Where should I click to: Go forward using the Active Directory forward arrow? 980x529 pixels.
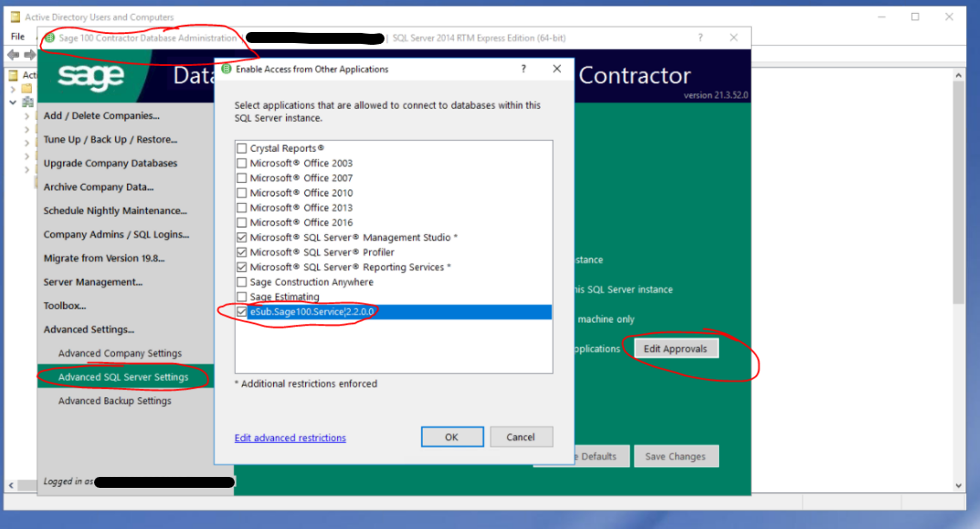click(29, 55)
